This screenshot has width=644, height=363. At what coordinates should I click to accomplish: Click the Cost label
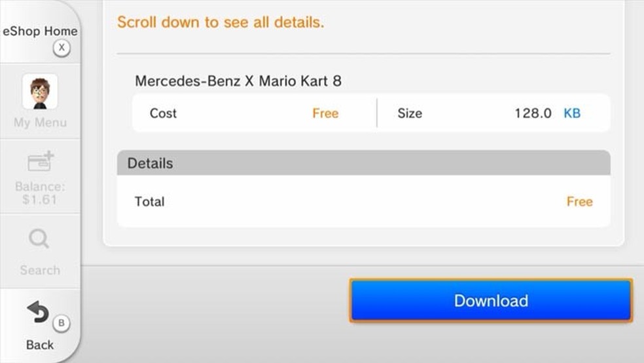(x=163, y=113)
